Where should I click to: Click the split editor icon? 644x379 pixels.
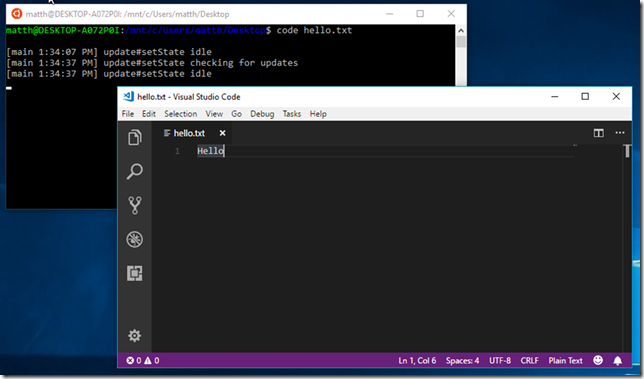tap(598, 133)
